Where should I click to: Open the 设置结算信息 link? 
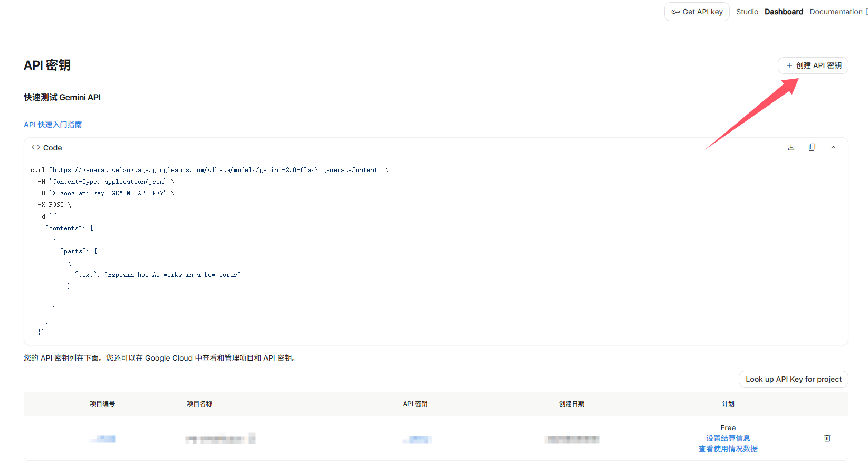[728, 438]
